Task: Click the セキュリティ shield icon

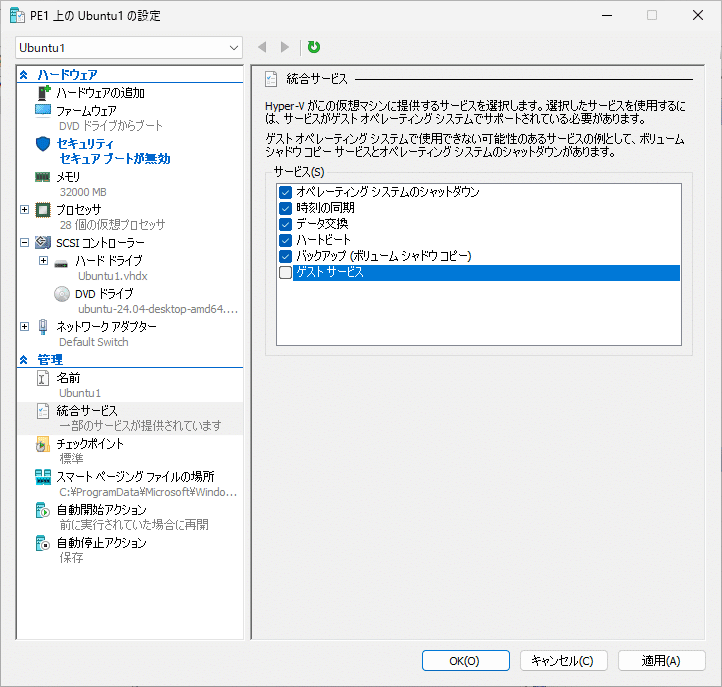Action: pos(43,144)
